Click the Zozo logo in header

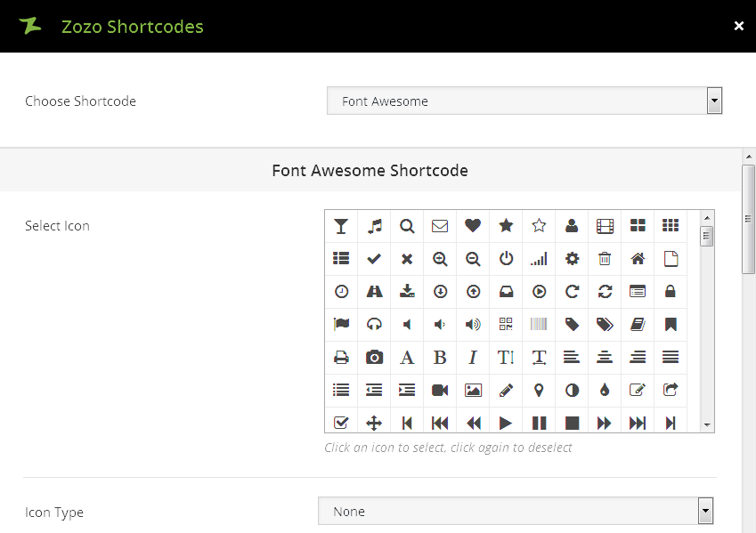tap(31, 26)
